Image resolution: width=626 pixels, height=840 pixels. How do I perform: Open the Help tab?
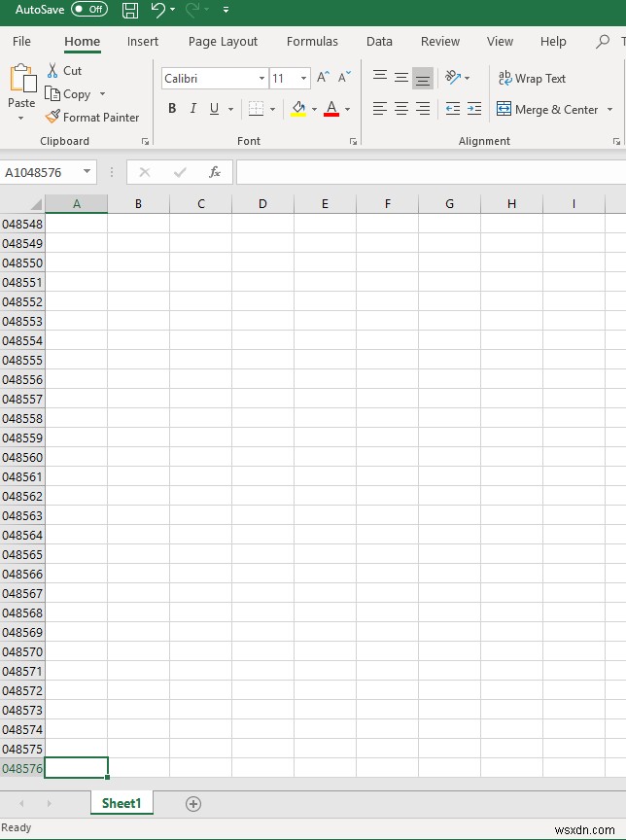pyautogui.click(x=553, y=41)
